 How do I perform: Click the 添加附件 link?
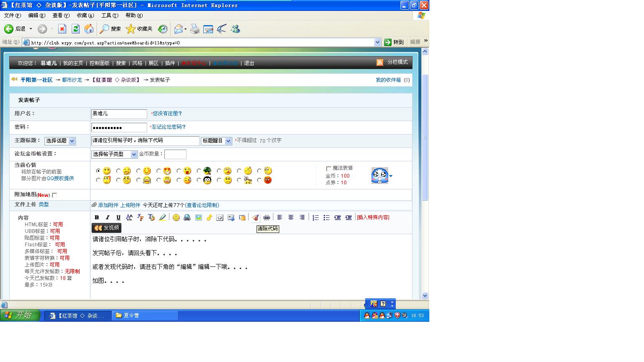tap(108, 205)
